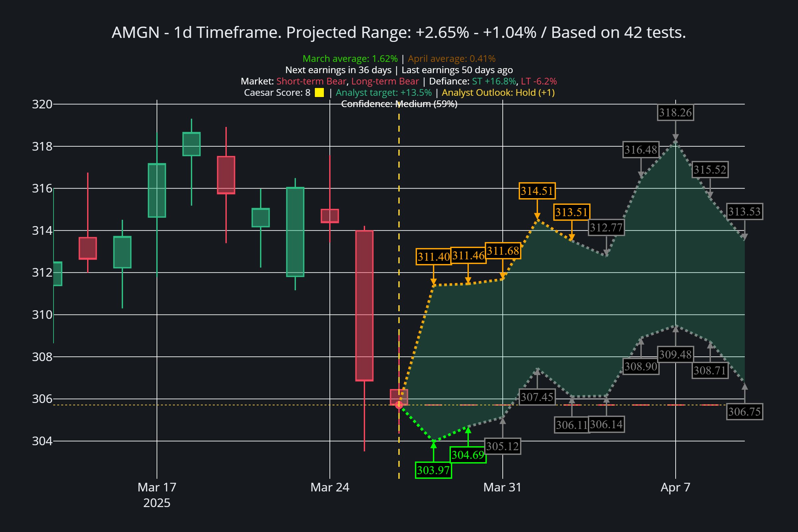
Task: Click the 306.75 price label
Action: point(744,412)
